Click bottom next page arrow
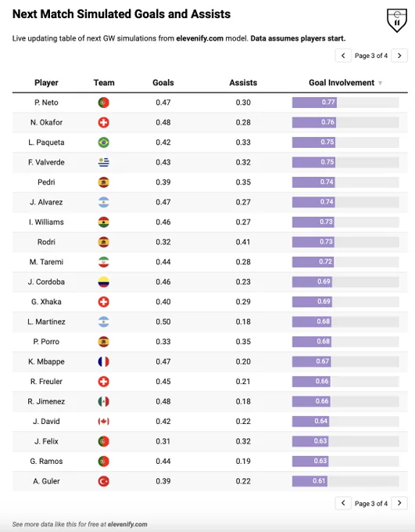 click(x=399, y=503)
